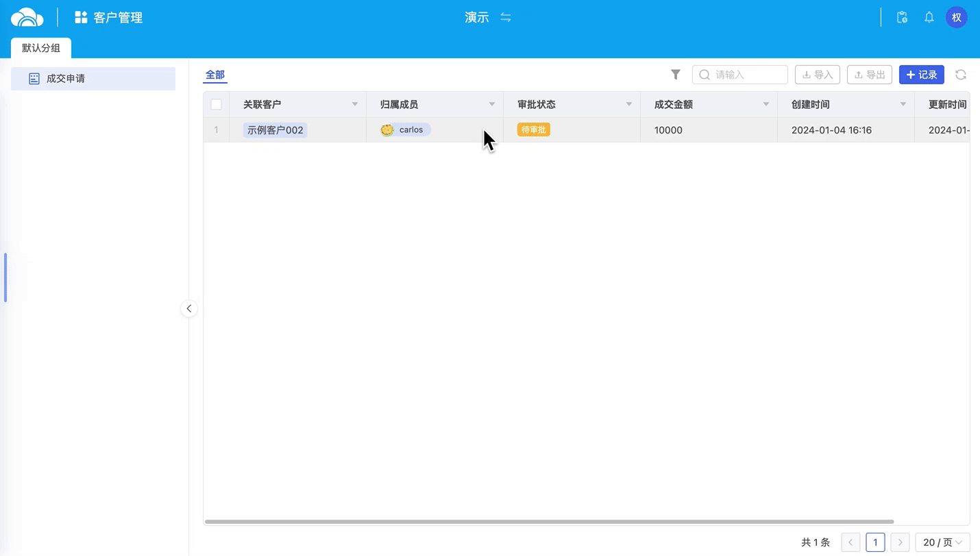Toggle the select-all header checkbox

coord(216,104)
